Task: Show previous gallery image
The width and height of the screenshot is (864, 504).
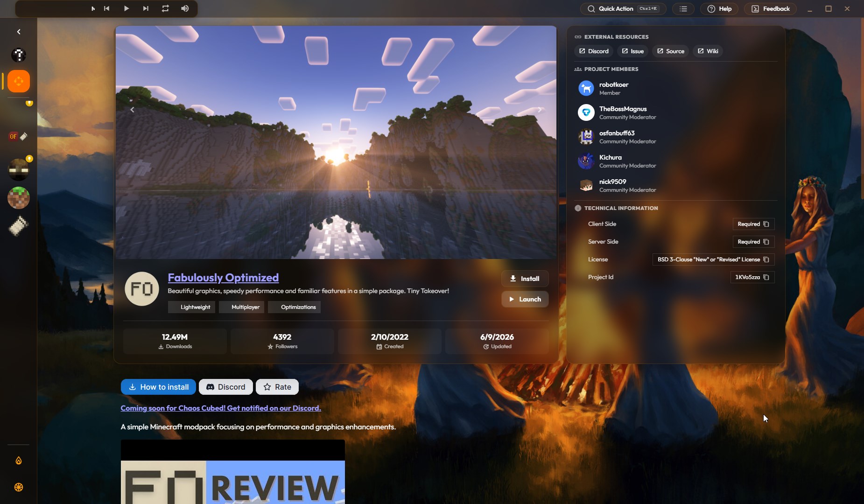Action: point(132,110)
